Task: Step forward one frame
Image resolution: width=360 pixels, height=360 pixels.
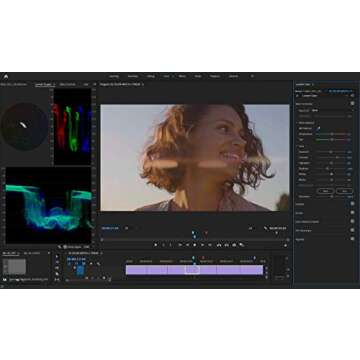Action: coord(203,245)
